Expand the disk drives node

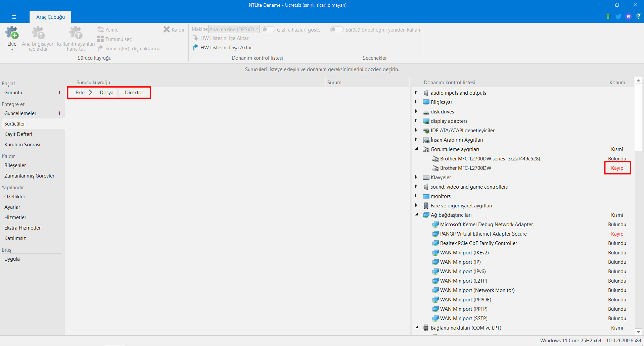point(416,111)
